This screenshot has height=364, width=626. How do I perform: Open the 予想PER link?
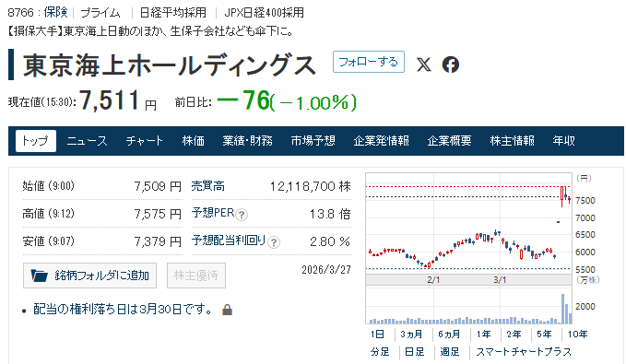pos(213,213)
